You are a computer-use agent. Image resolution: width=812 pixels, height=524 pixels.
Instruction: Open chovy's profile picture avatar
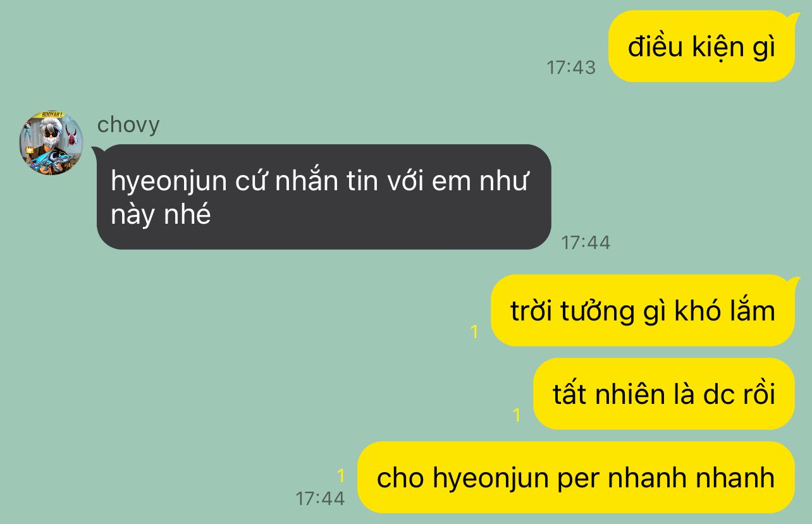(51, 143)
